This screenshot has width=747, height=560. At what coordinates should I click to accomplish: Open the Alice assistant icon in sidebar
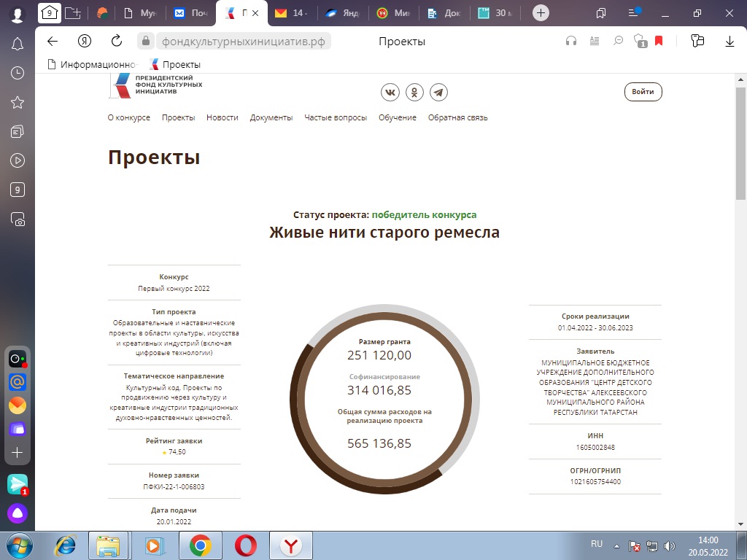(18, 513)
